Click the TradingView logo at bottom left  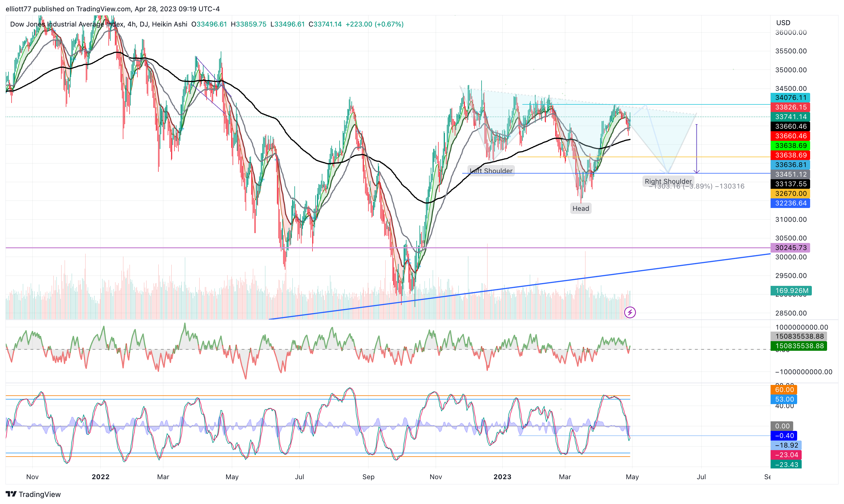[33, 494]
